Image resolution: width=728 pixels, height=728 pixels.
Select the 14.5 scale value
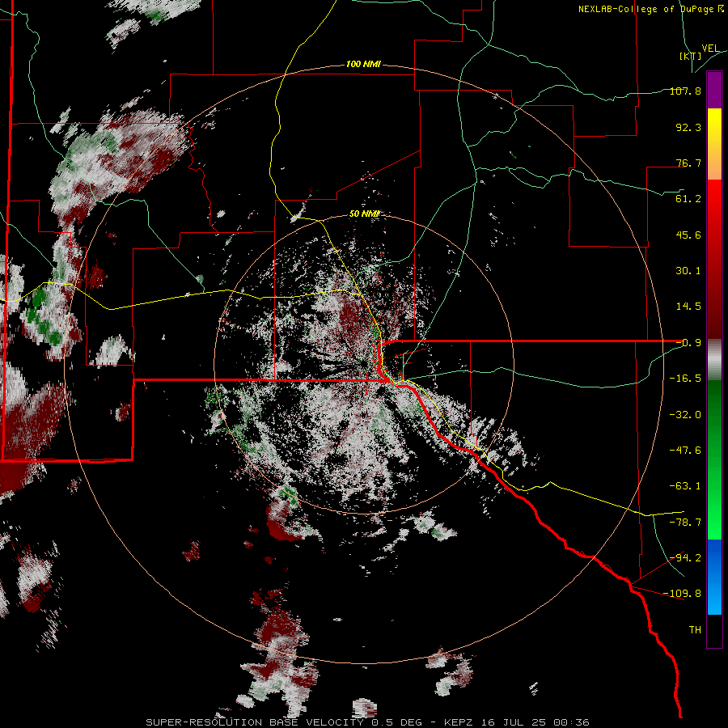coord(688,307)
